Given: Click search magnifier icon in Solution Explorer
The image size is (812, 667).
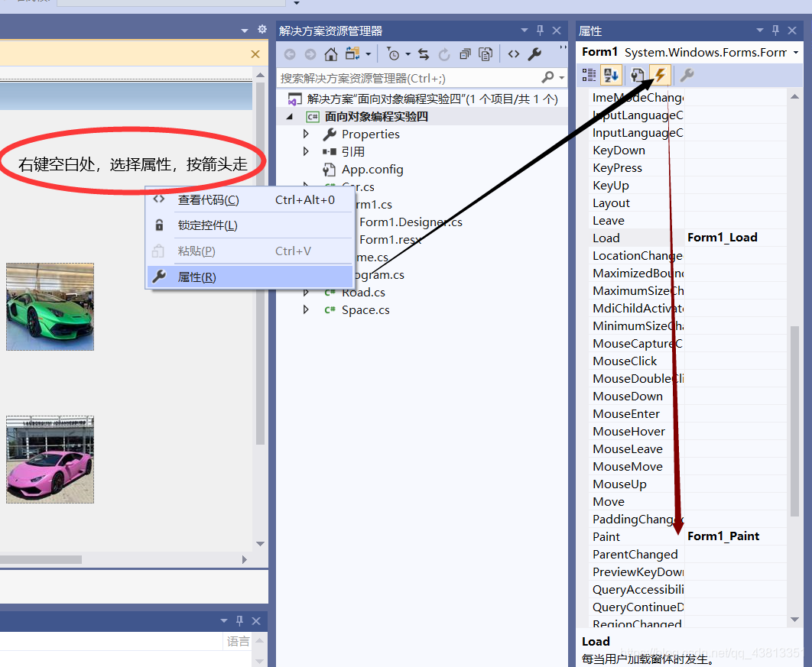Looking at the screenshot, I should 547,78.
